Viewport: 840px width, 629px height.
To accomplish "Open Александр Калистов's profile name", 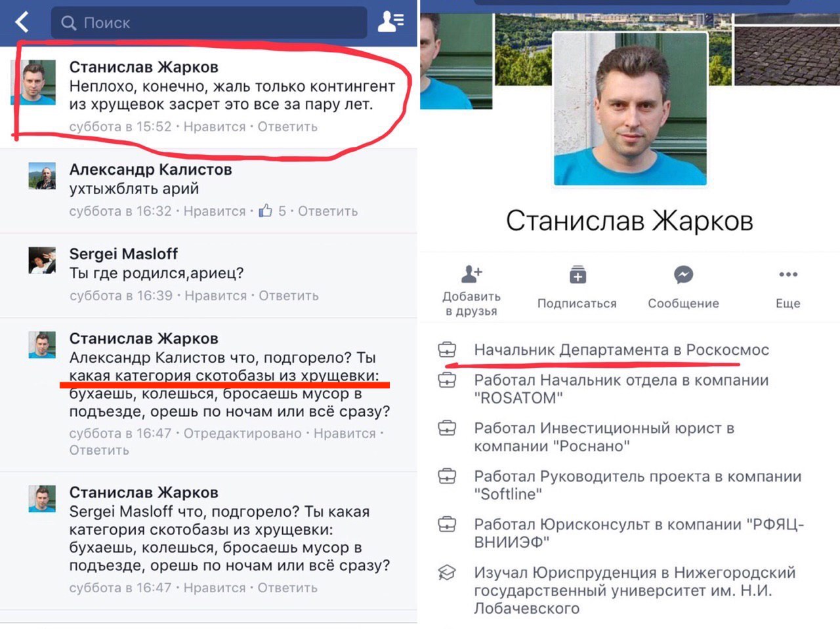I will coord(151,169).
